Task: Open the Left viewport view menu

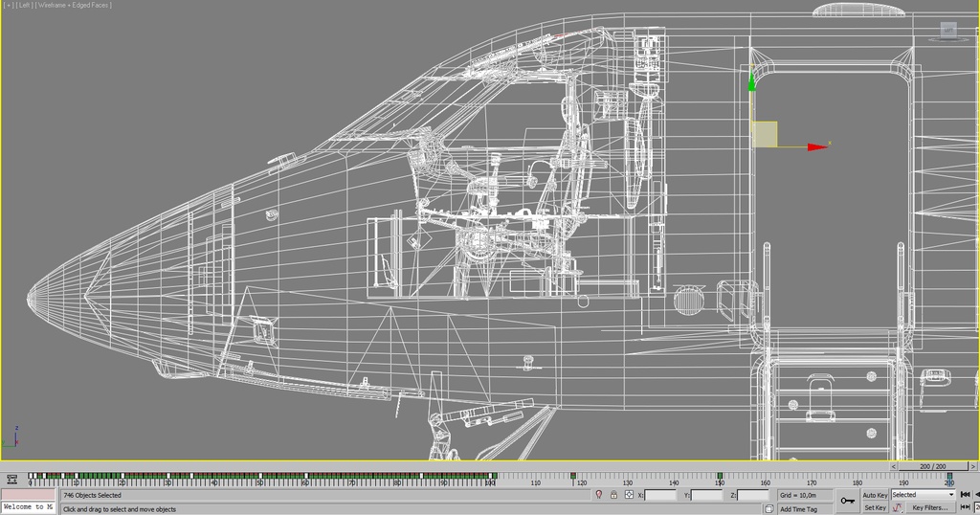Action: coord(25,5)
